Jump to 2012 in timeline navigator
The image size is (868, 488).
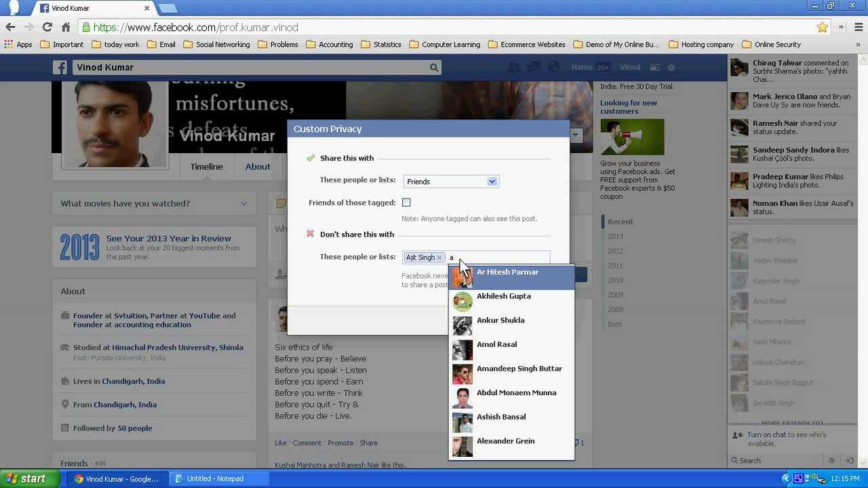[x=615, y=251]
